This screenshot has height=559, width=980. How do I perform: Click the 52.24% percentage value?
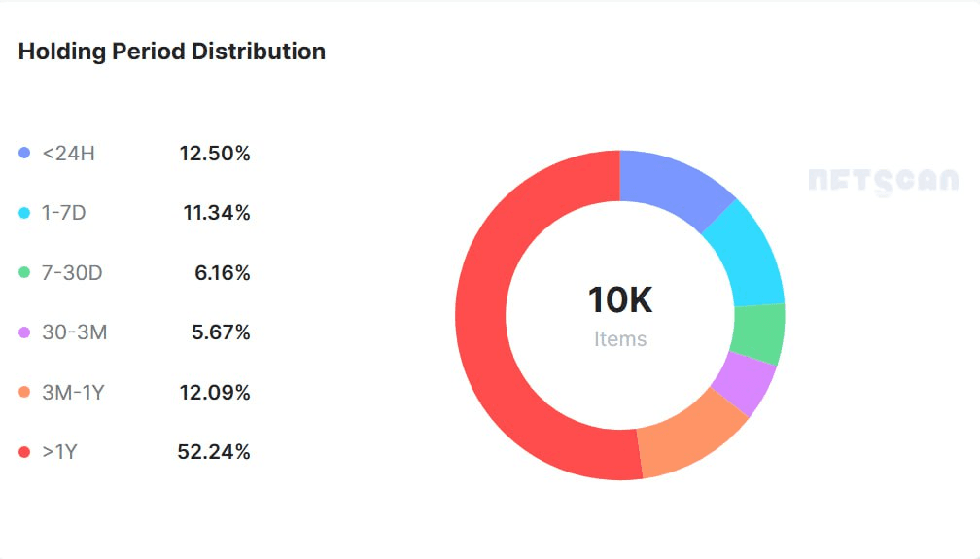(x=214, y=452)
